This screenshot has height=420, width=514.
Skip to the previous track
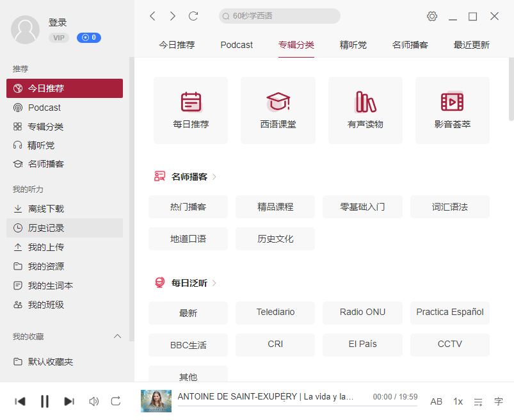pyautogui.click(x=20, y=401)
